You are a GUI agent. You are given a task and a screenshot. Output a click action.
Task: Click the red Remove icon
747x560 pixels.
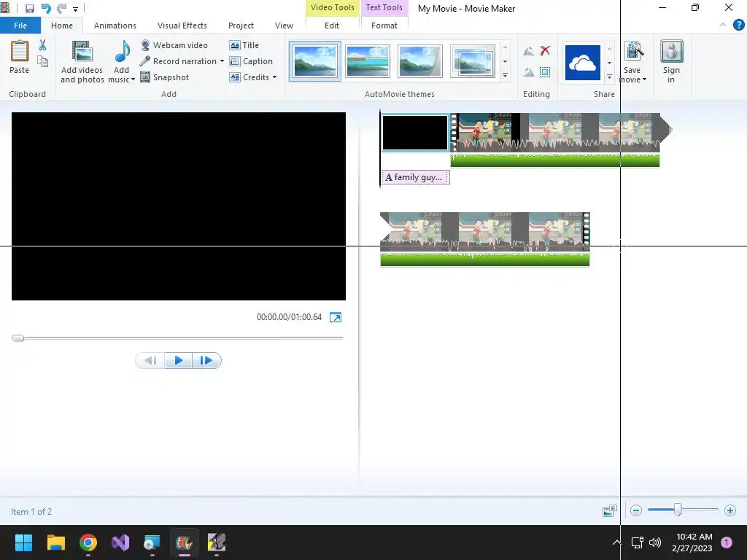pyautogui.click(x=545, y=50)
